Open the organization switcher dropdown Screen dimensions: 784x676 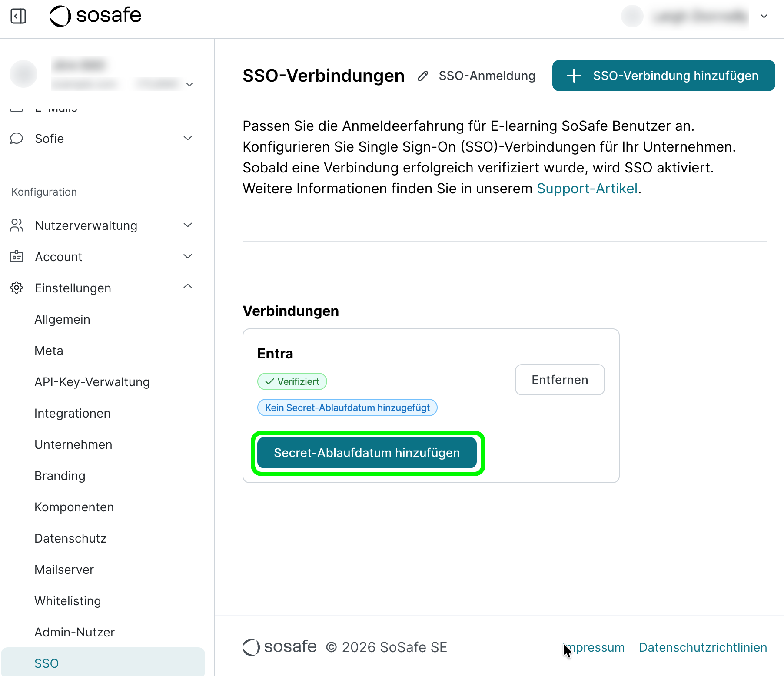[189, 84]
